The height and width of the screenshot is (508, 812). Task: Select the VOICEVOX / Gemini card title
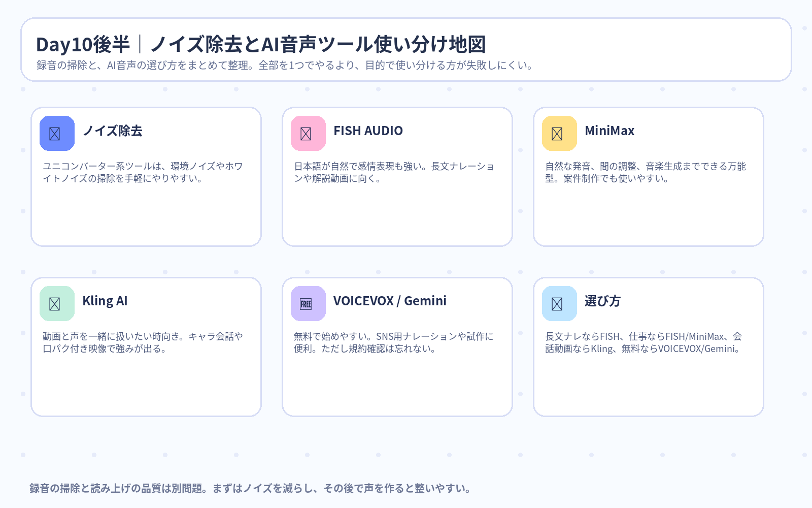pyautogui.click(x=390, y=301)
